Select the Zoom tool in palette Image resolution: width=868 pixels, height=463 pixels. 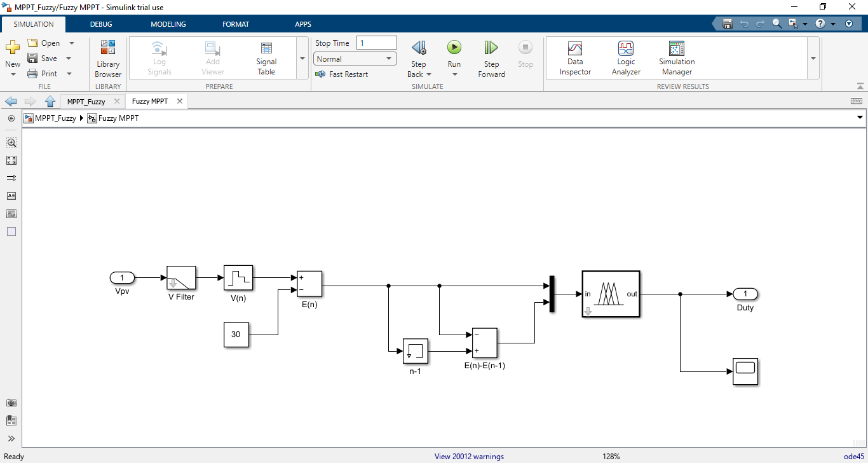pos(11,142)
